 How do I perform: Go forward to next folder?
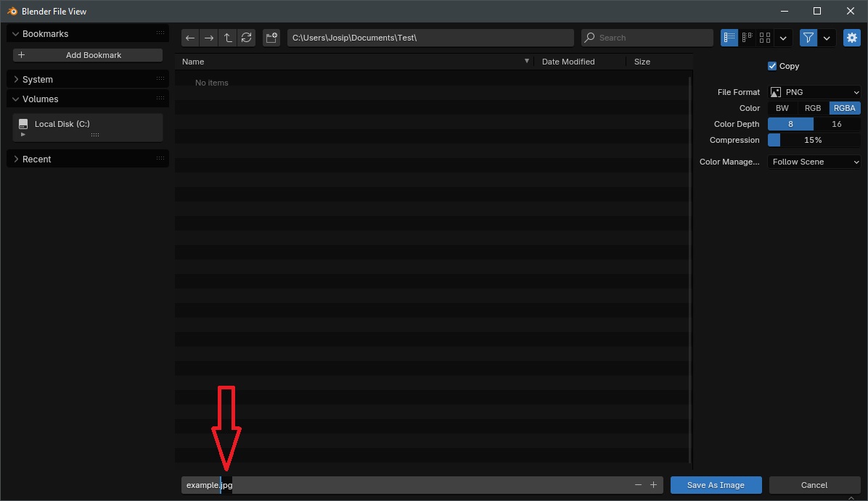click(x=209, y=38)
